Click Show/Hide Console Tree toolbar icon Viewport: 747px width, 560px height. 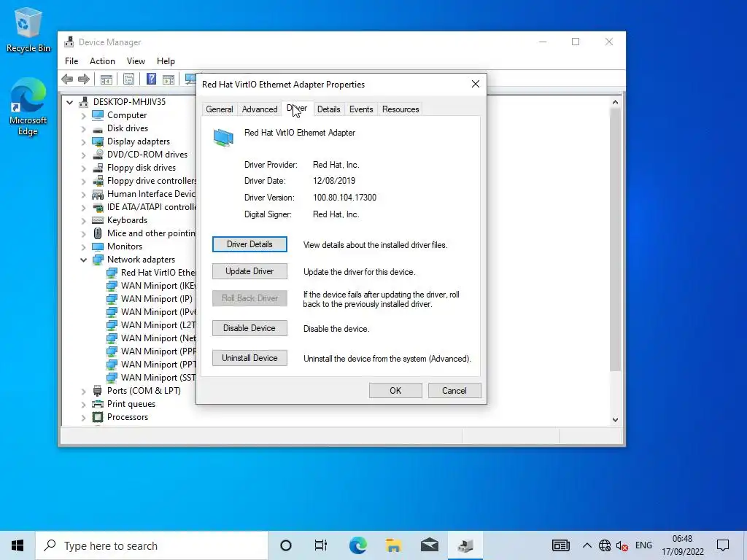[x=107, y=79]
